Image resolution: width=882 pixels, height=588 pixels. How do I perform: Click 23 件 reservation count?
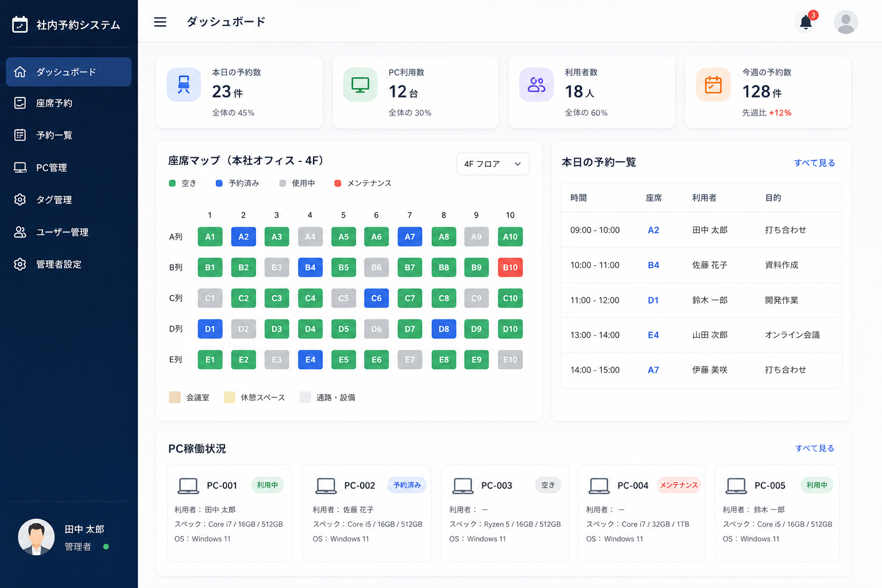click(x=227, y=91)
